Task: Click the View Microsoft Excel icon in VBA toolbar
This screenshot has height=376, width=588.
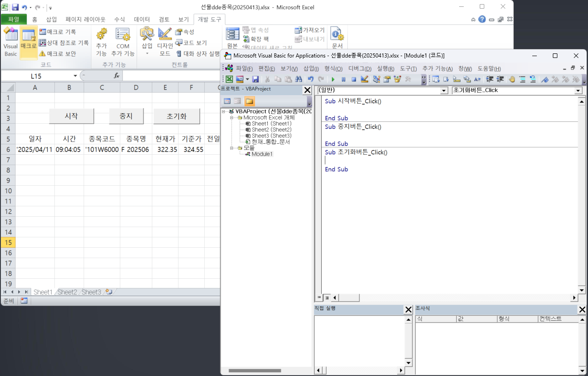Action: [229, 79]
